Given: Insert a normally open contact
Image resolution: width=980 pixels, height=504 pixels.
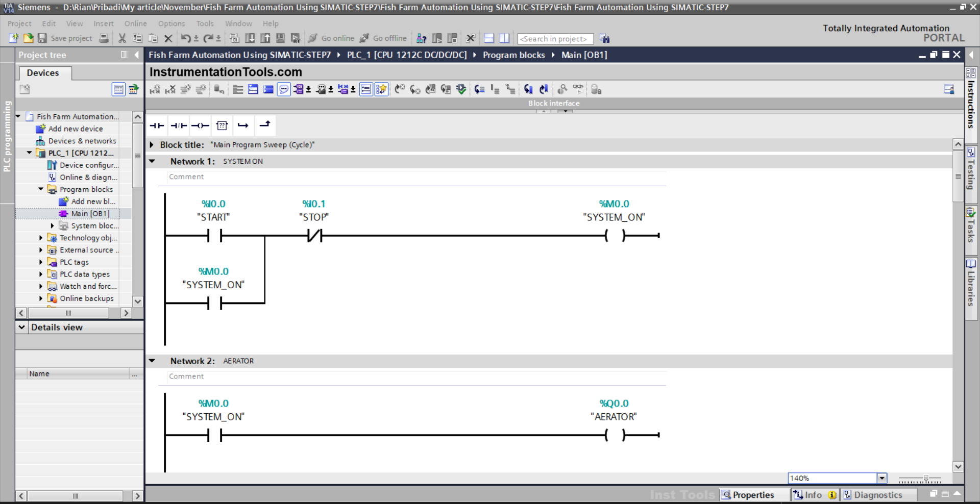Looking at the screenshot, I should (157, 125).
